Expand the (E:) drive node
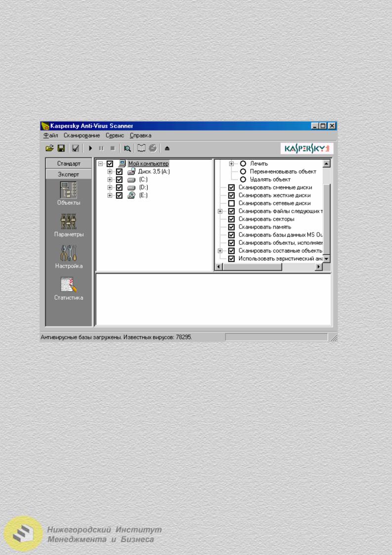 point(110,195)
